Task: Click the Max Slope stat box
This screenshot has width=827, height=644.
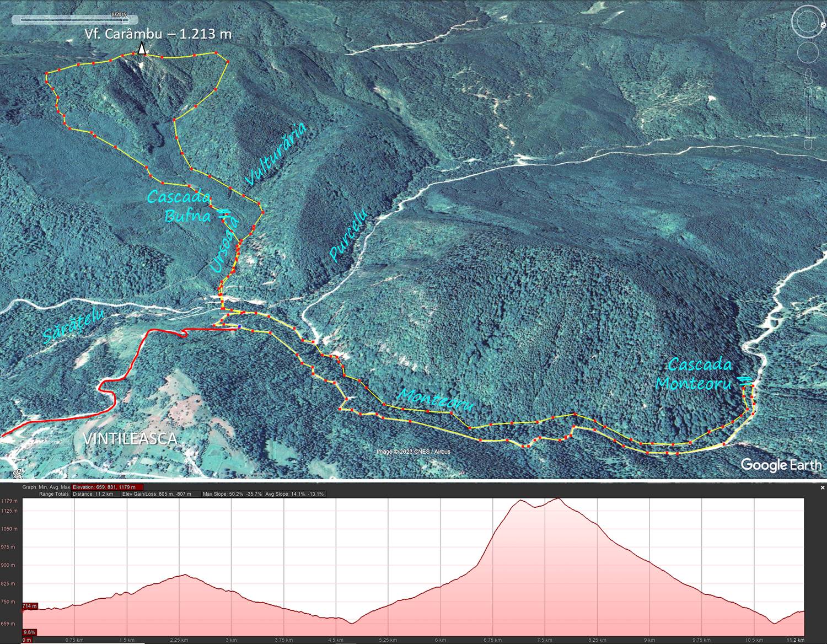Action: coord(232,494)
